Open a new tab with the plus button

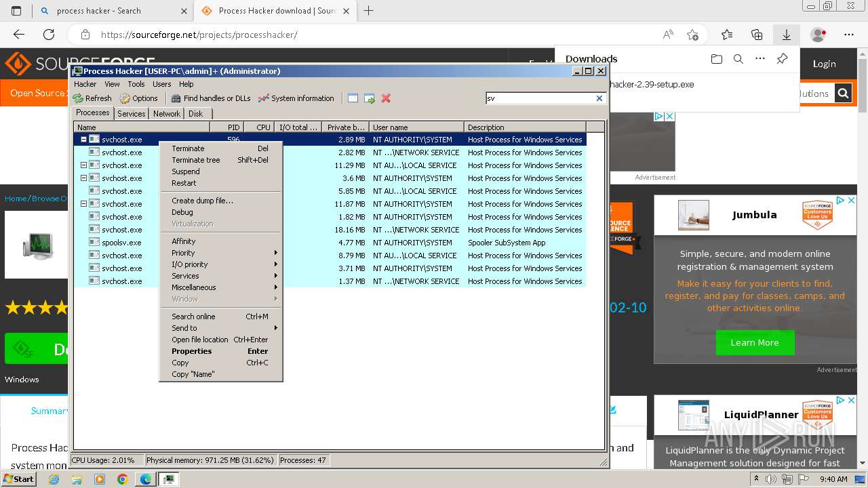tap(368, 11)
